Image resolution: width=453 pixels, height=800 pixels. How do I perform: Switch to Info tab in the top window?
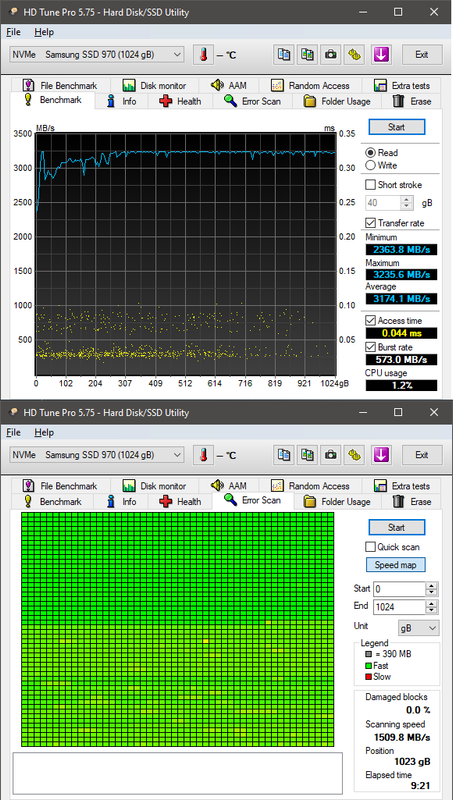121,102
